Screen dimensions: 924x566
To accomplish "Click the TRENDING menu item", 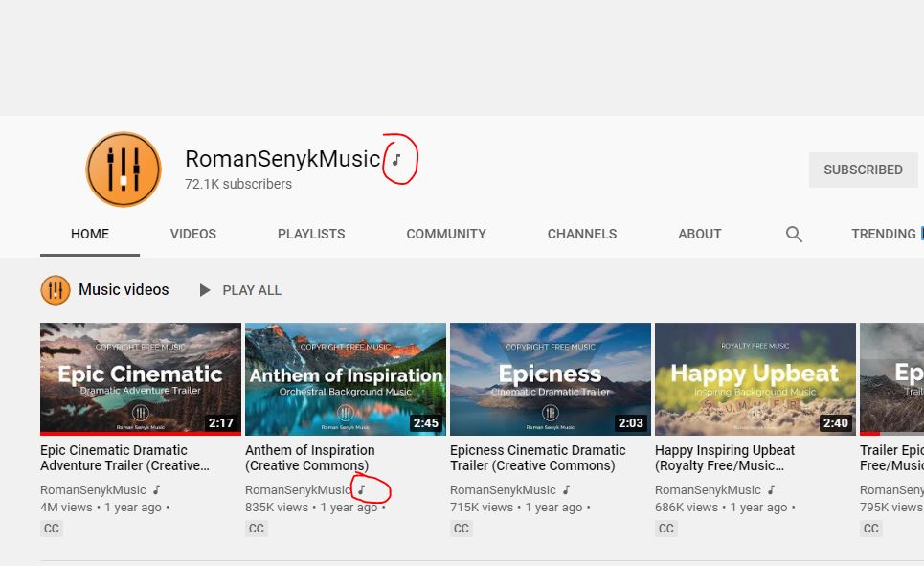I will coord(882,234).
